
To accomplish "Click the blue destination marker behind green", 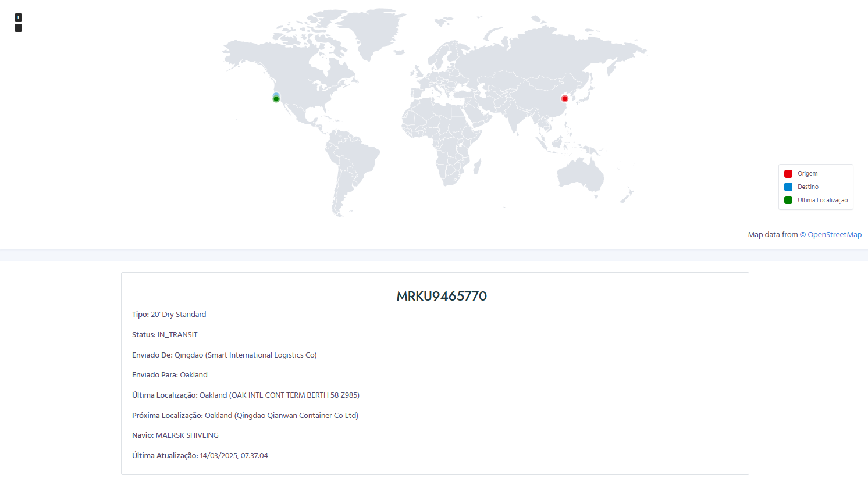I will click(x=276, y=94).
